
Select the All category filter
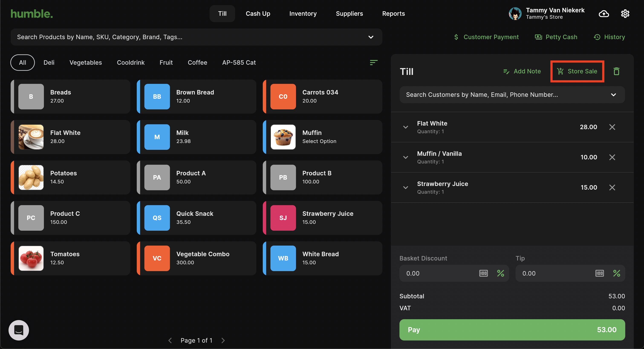coord(23,62)
